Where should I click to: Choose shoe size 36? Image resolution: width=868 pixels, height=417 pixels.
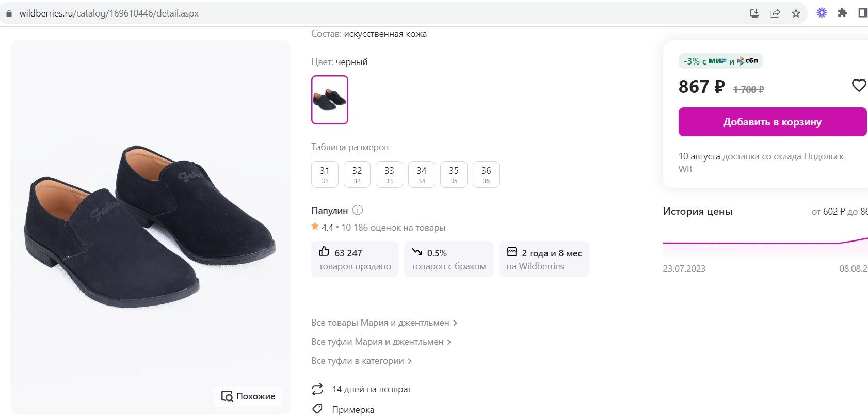tap(486, 174)
